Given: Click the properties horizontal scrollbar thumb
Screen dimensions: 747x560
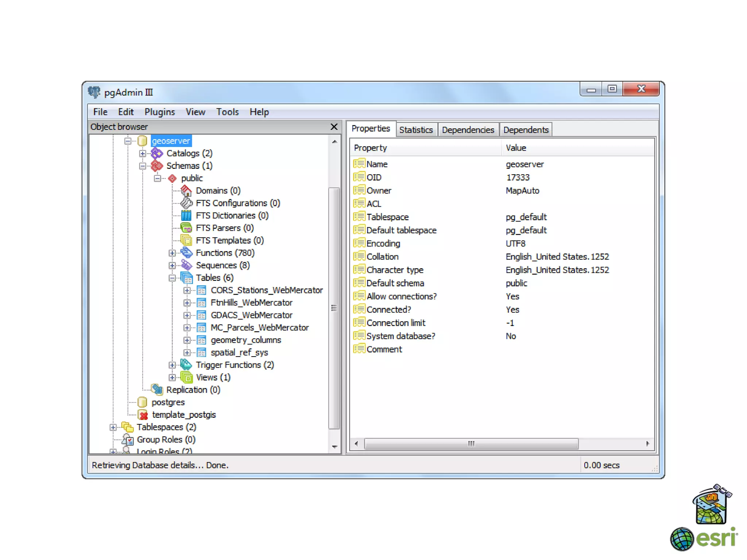Looking at the screenshot, I should coord(471,444).
